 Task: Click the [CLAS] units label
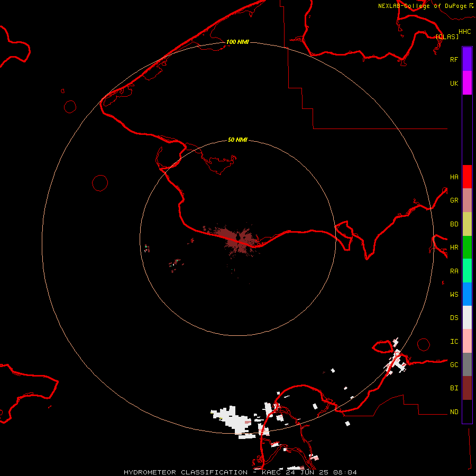pyautogui.click(x=447, y=36)
